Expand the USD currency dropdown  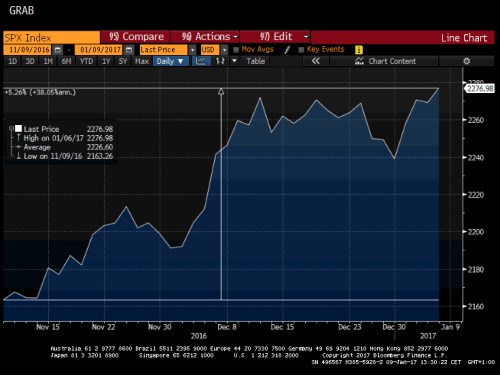point(225,50)
